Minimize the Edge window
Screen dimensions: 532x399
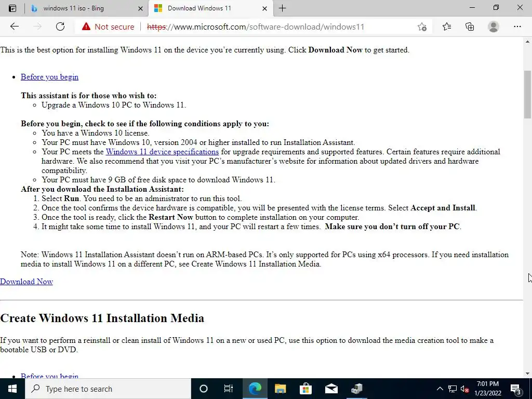pyautogui.click(x=472, y=8)
